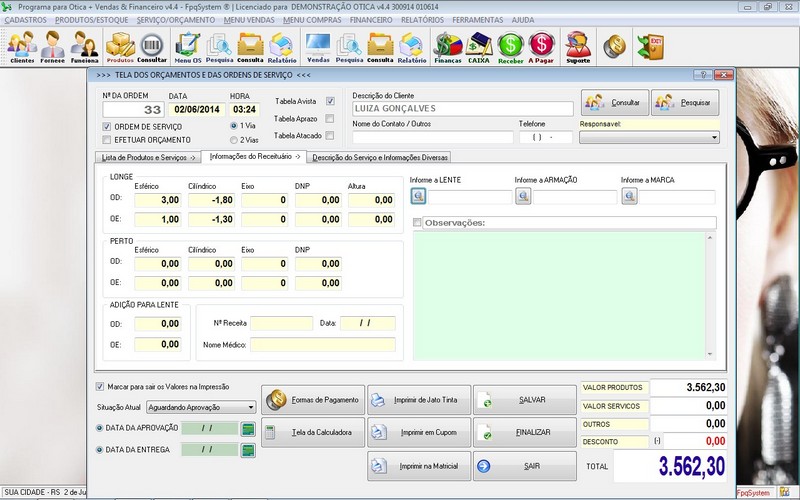Click the Formas de Pagamento button
The image size is (800, 500).
pyautogui.click(x=312, y=400)
